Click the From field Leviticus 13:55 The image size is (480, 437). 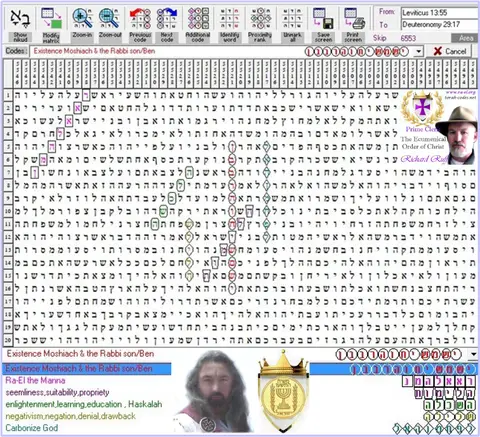pos(439,13)
